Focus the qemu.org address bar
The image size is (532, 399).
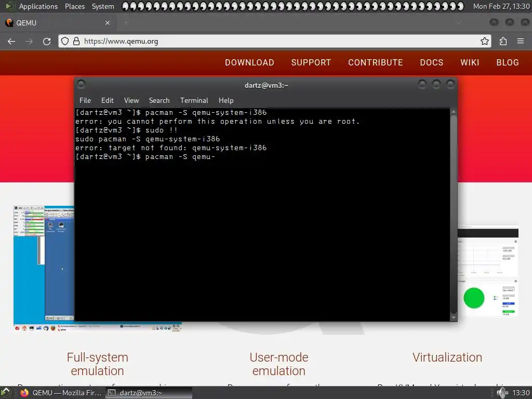coord(275,42)
